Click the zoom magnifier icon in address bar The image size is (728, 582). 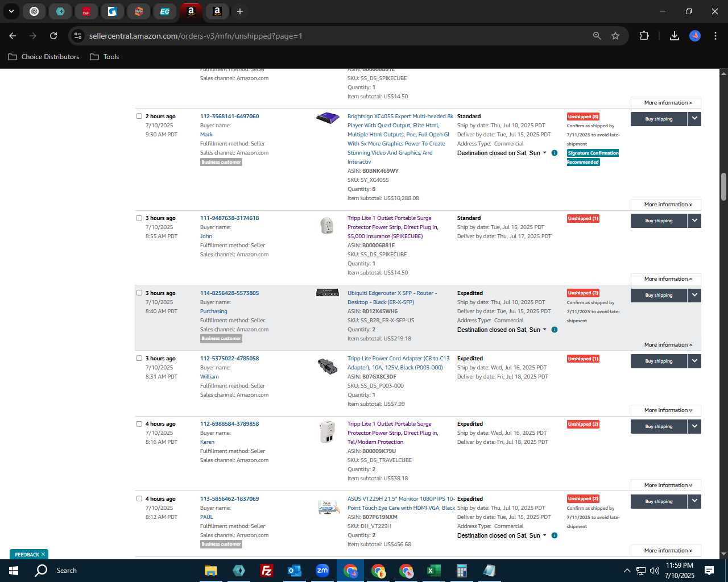597,36
